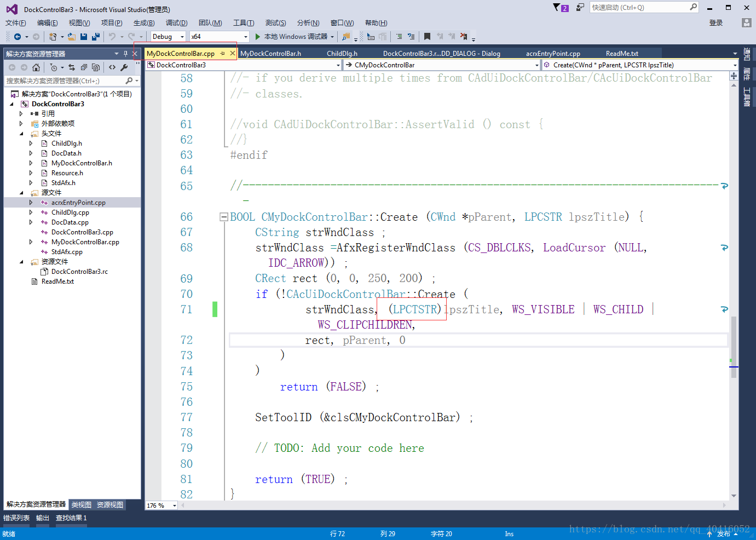Image resolution: width=756 pixels, height=540 pixels.
Task: Toggle pin on MyDockControlBar.cpp tab
Action: (x=222, y=53)
